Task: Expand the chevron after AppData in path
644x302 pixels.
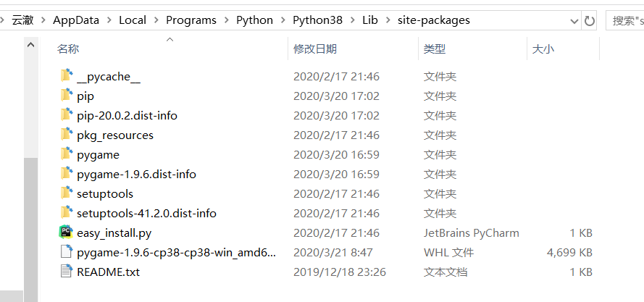Action: pos(109,20)
